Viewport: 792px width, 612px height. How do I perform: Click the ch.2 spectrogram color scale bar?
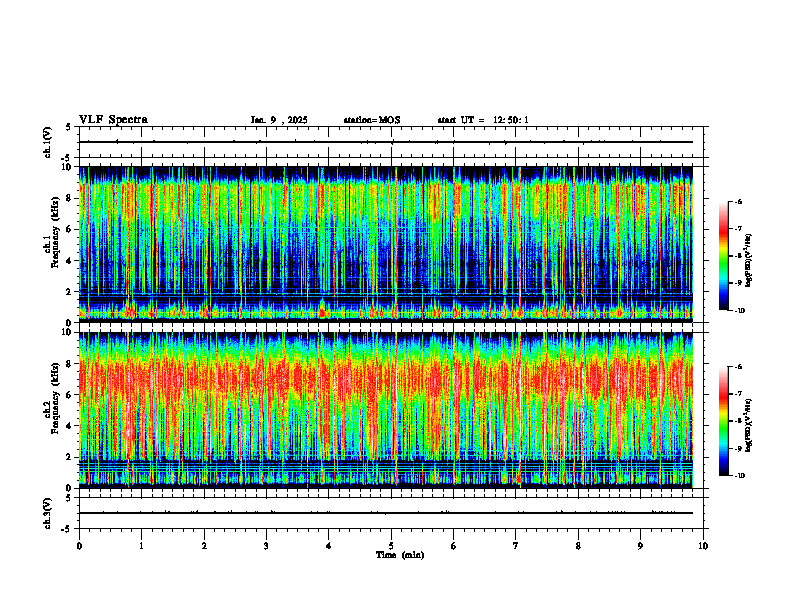point(723,421)
